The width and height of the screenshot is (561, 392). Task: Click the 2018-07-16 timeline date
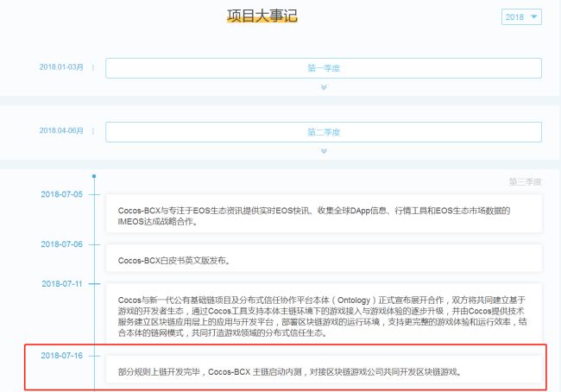(61, 356)
